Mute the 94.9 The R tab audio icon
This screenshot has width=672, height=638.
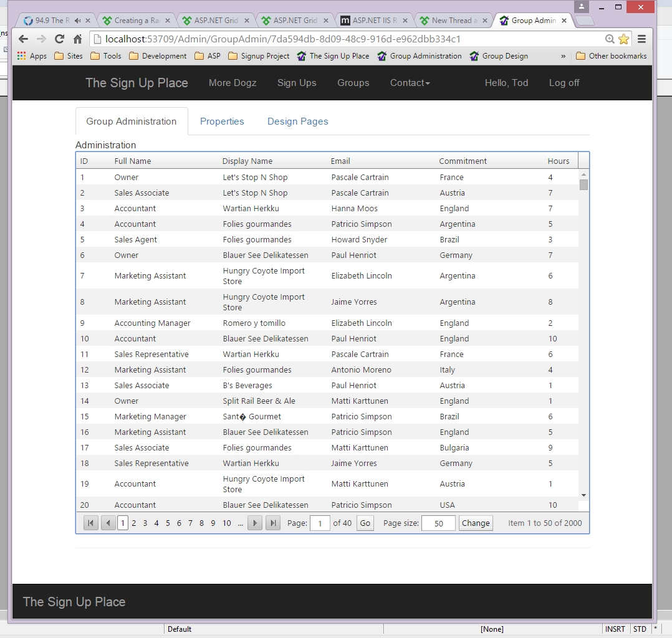(77, 21)
